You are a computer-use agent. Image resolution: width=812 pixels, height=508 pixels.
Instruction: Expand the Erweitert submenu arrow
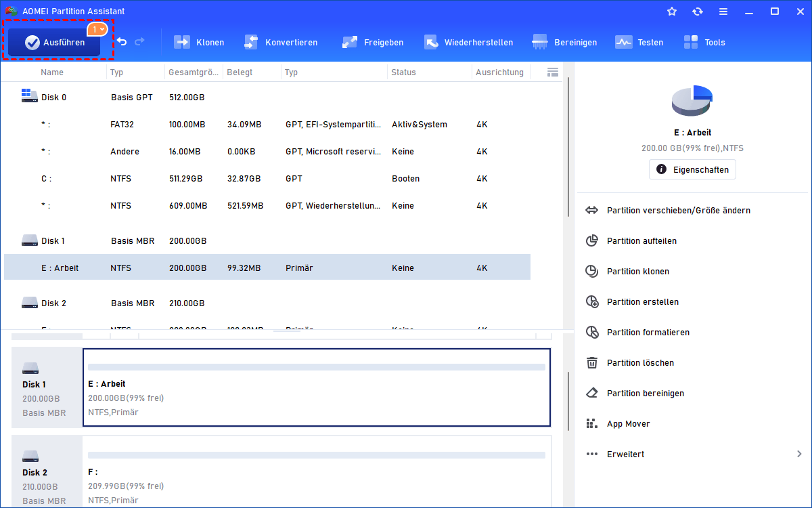point(799,454)
